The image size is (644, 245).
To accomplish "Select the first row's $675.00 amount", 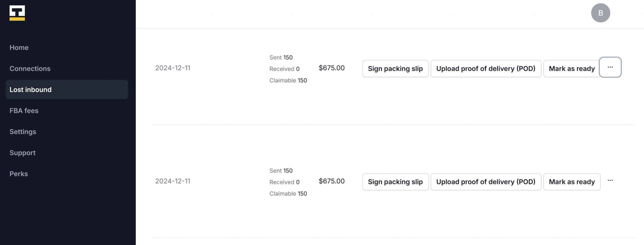I will (x=331, y=68).
